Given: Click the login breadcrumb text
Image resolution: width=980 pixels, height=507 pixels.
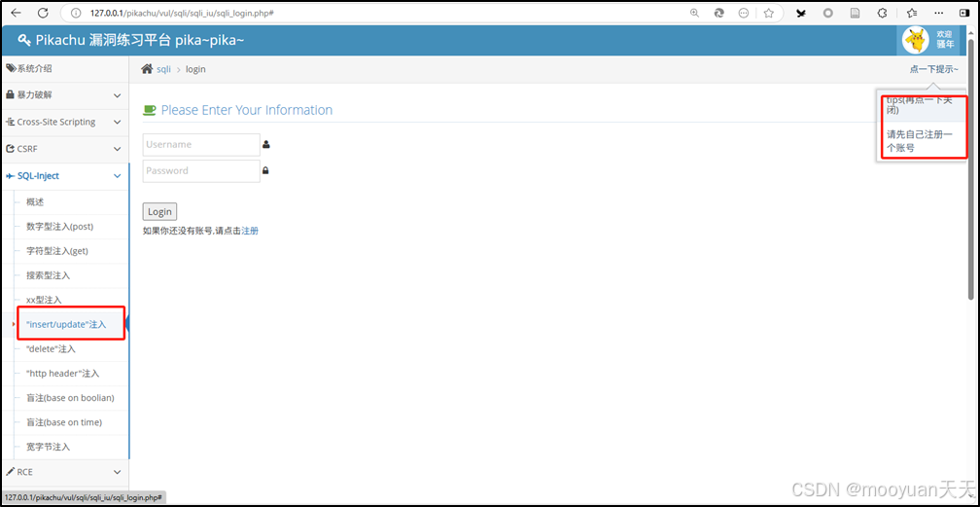Looking at the screenshot, I should click(x=195, y=69).
